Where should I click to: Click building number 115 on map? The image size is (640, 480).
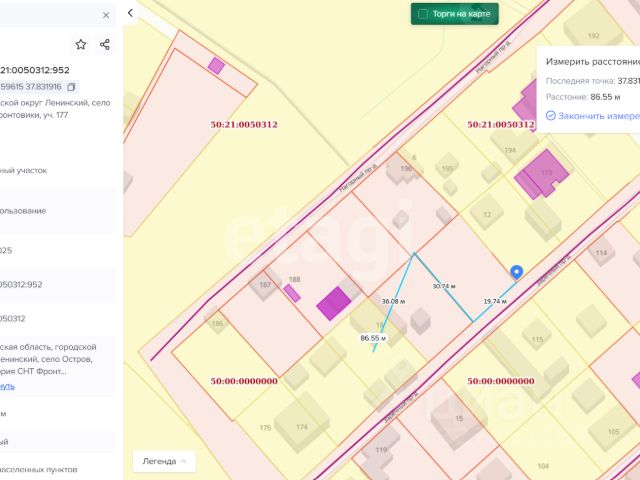tap(537, 339)
